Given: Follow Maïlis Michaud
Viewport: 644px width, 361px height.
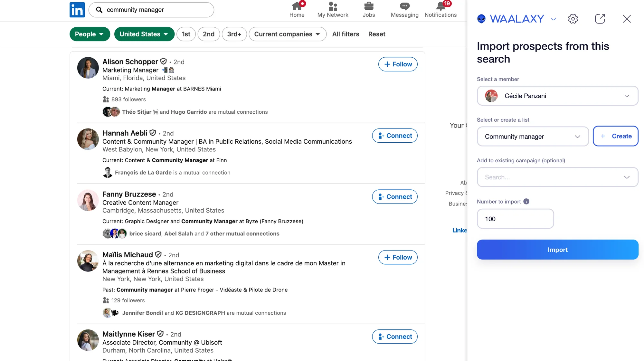Looking at the screenshot, I should point(398,257).
